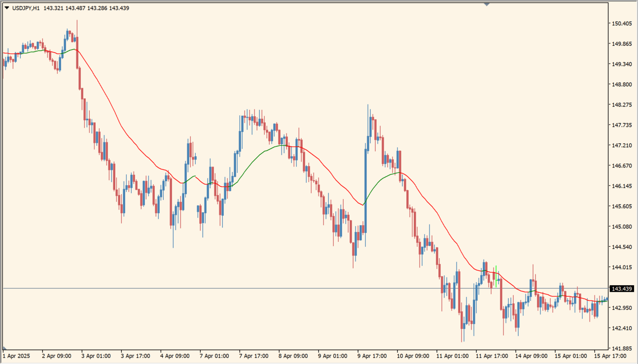Click the 150.405 label on price axis
The height and width of the screenshot is (364, 638).
[622, 24]
